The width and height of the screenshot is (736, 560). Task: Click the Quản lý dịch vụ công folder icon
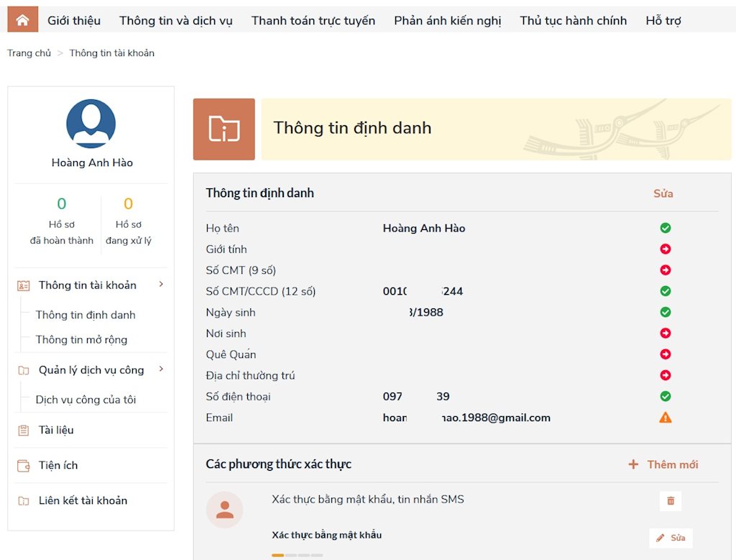click(24, 370)
